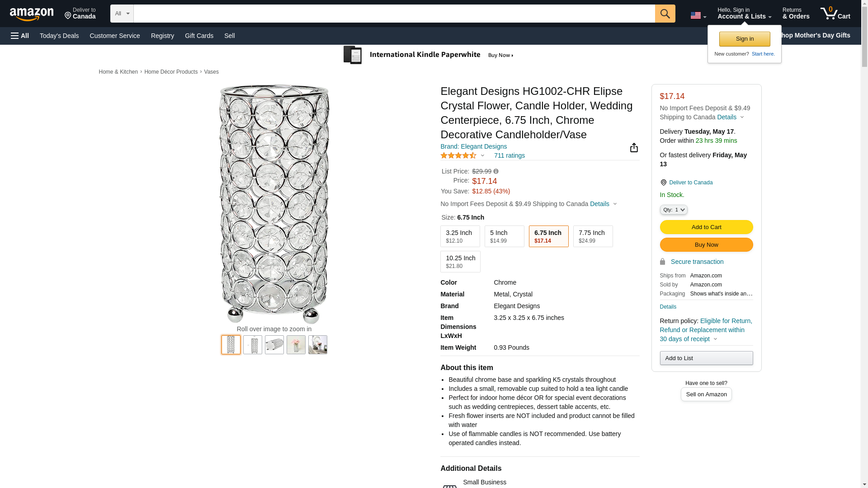868x488 pixels.
Task: Click inside the Amazon search field
Action: coord(394,14)
